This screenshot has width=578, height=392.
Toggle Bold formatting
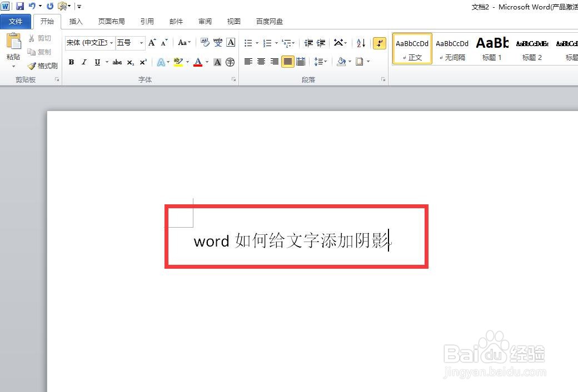pyautogui.click(x=72, y=62)
